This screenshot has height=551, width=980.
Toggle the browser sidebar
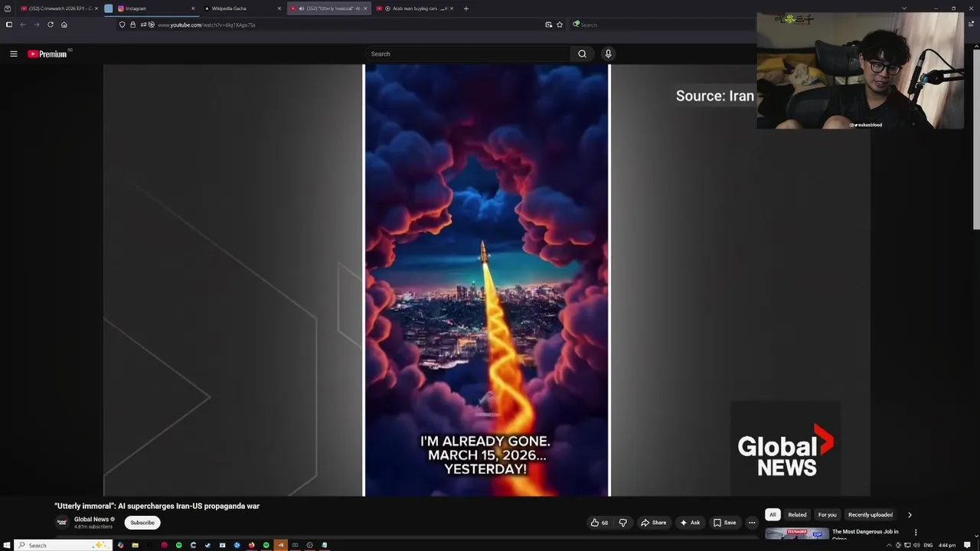[8, 24]
